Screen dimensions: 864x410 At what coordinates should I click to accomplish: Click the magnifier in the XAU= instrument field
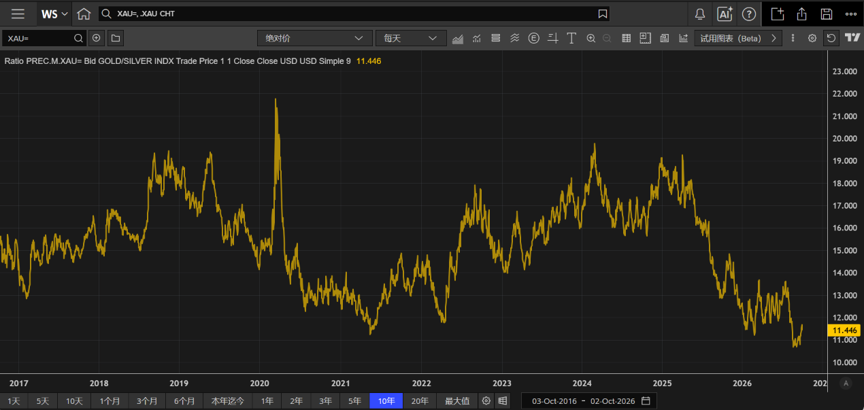[78, 38]
